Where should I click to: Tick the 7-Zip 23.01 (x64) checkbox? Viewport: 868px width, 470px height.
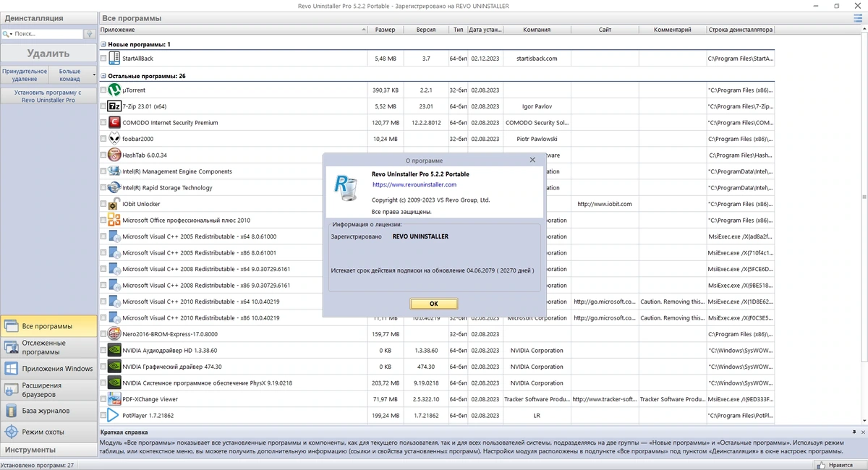(x=103, y=107)
